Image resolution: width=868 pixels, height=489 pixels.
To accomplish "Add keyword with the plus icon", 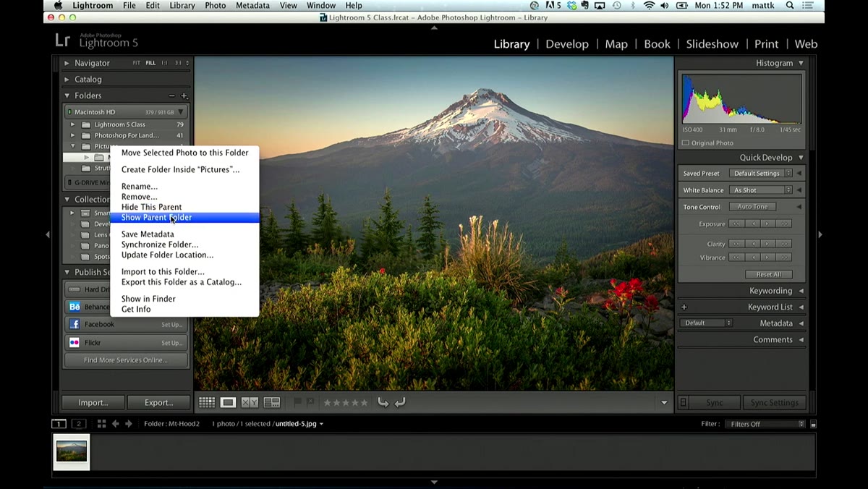I will [684, 307].
